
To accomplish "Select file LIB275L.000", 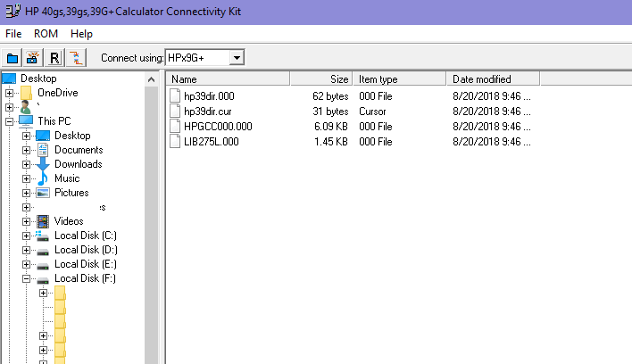I will click(212, 142).
